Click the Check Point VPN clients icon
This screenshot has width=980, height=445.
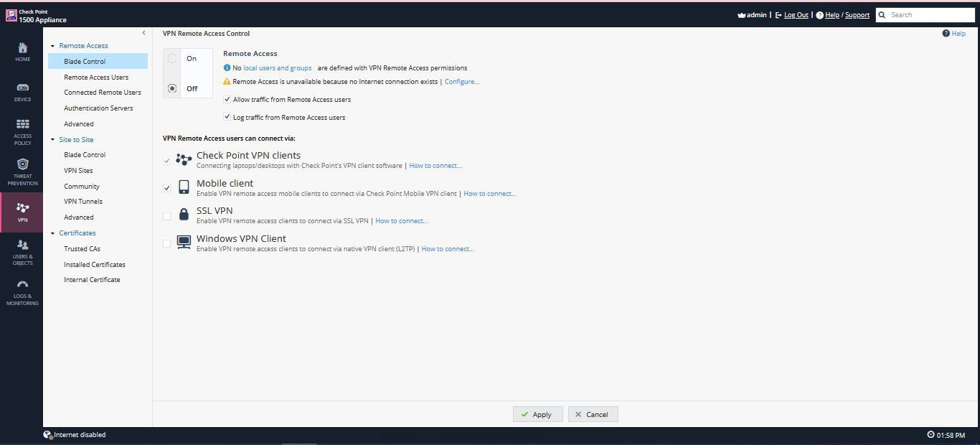pos(184,159)
